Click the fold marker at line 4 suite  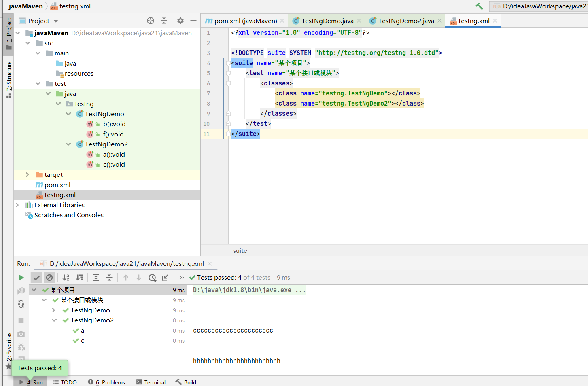pyautogui.click(x=228, y=63)
